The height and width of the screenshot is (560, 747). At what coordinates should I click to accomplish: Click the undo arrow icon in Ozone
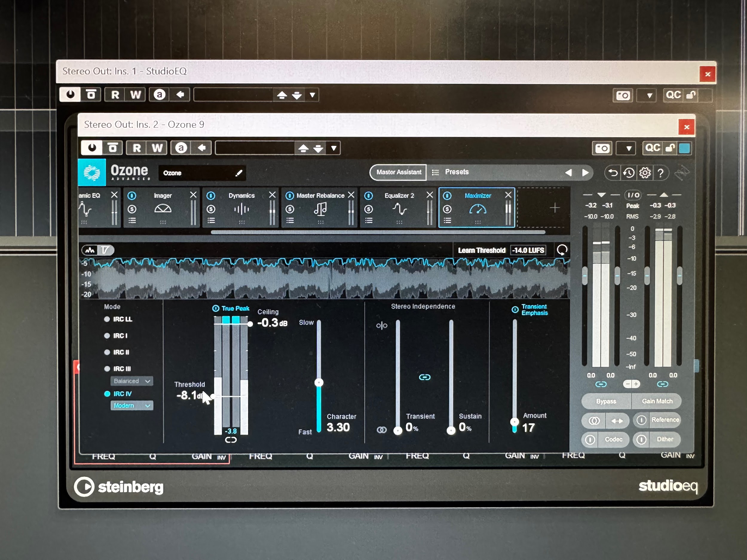point(613,173)
